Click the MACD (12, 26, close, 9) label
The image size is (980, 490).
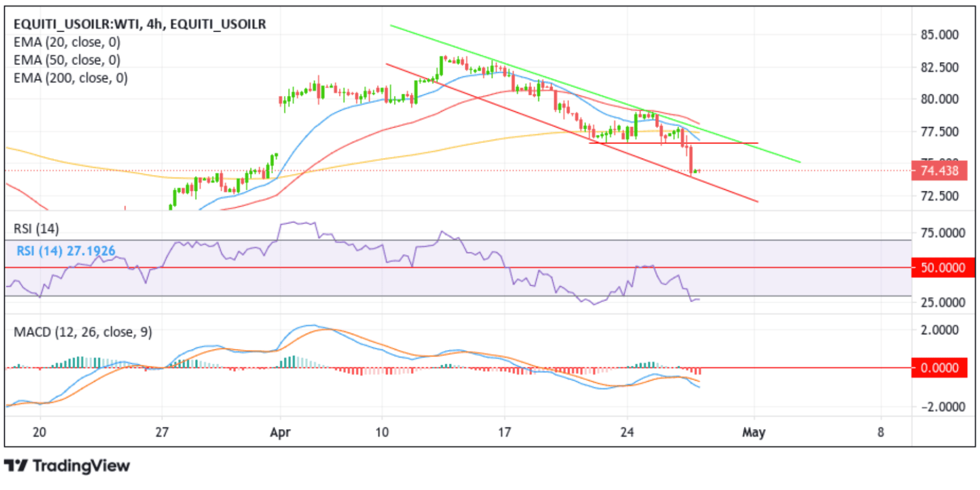83,332
